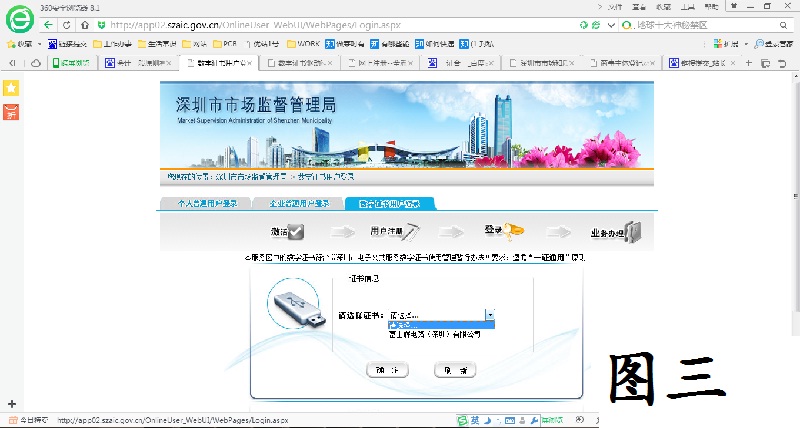The height and width of the screenshot is (428, 800).
Task: Click the browser back arrow button
Action: 49,24
